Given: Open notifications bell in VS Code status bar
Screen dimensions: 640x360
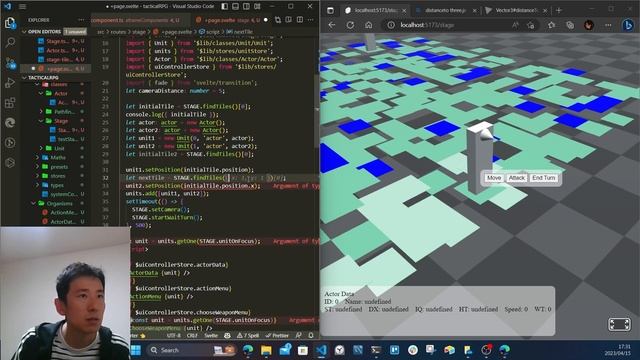Looking at the screenshot, I should tap(311, 336).
